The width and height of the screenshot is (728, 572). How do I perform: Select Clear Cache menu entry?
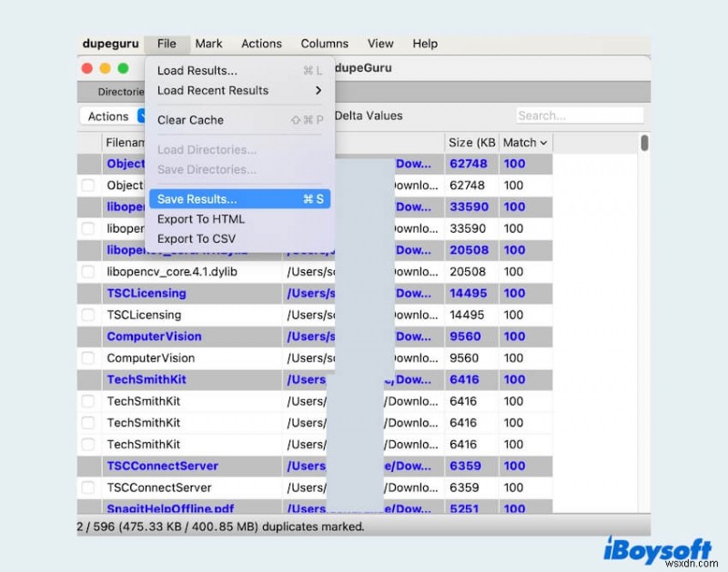click(x=239, y=120)
